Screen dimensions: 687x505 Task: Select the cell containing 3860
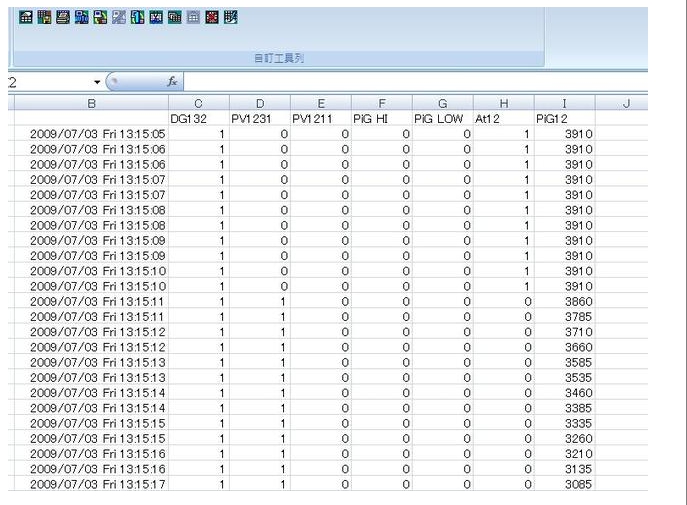coord(564,301)
